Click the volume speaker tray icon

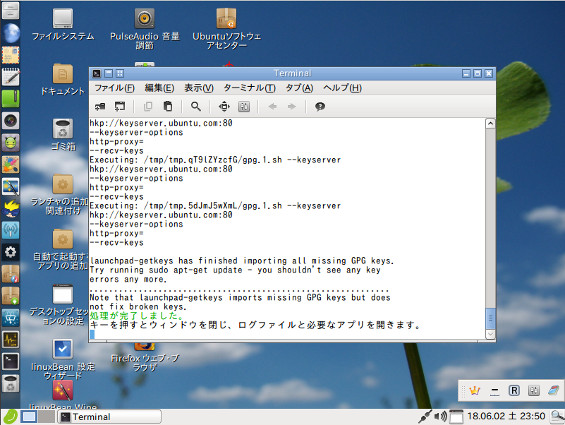(x=440, y=416)
